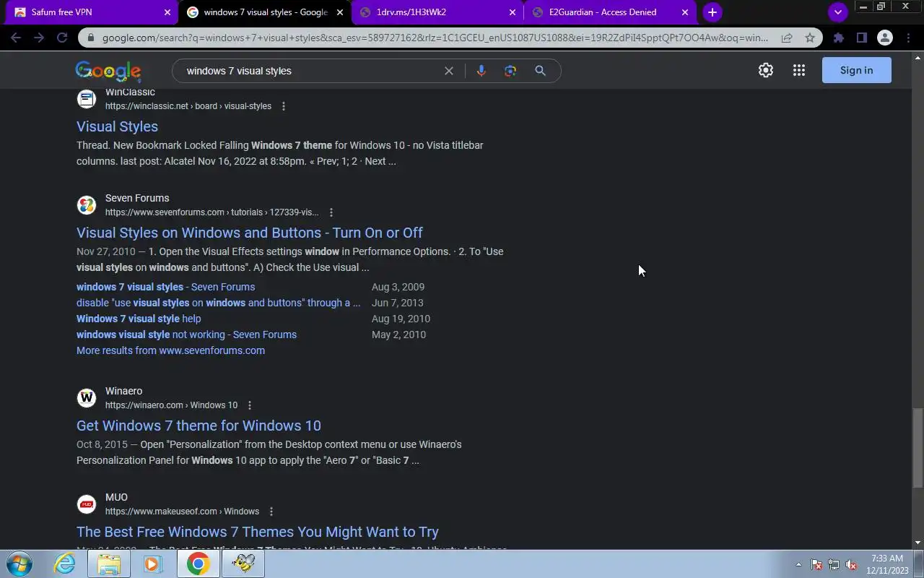Screen dimensions: 924x578
Task: Open Windows Media Player on taskbar
Action: pos(153,564)
